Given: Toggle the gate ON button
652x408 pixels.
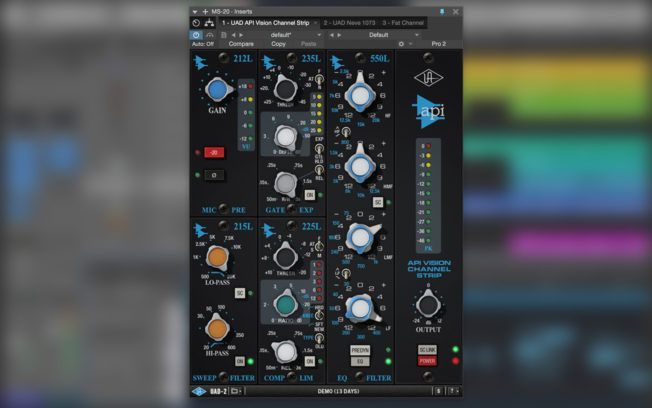Looking at the screenshot, I should [x=310, y=195].
